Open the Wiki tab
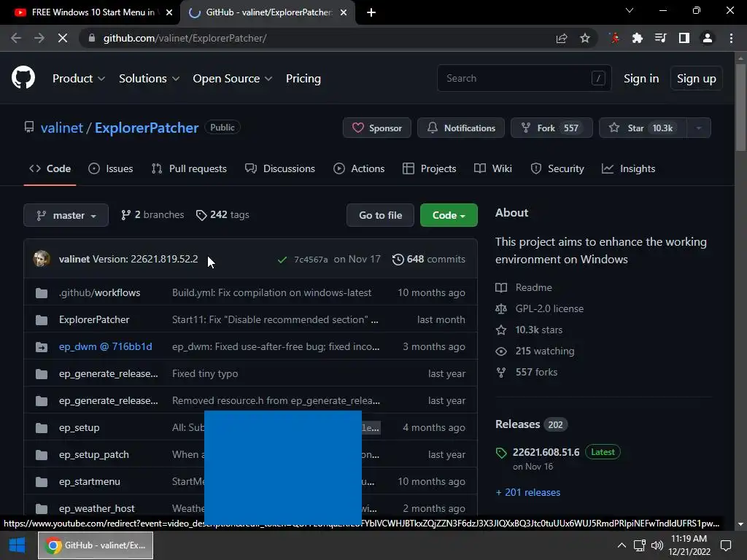747x560 pixels. point(493,168)
